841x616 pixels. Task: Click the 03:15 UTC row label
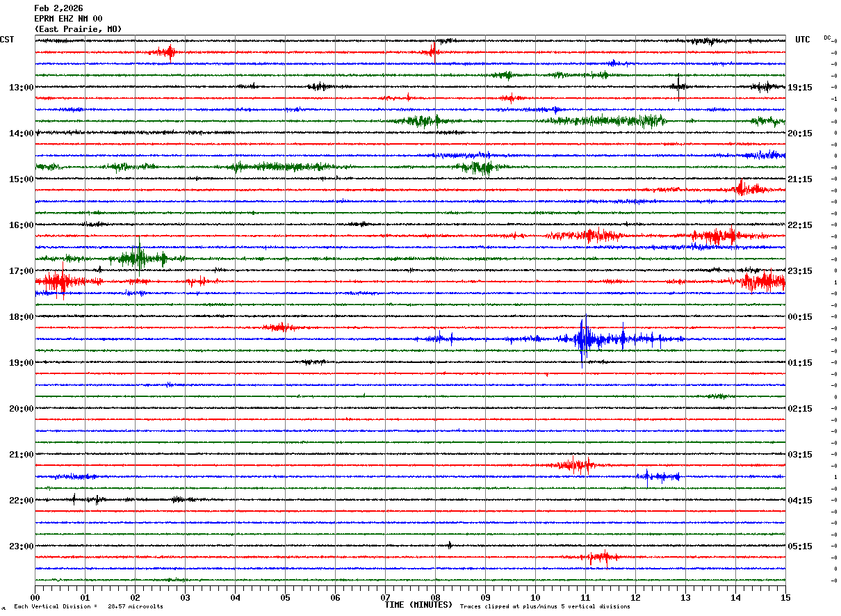click(800, 455)
